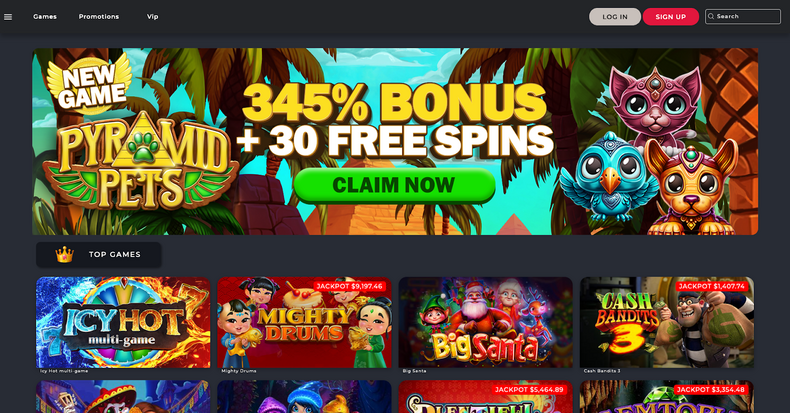The height and width of the screenshot is (413, 790).
Task: Launch the Big Santa game tile
Action: [486, 322]
